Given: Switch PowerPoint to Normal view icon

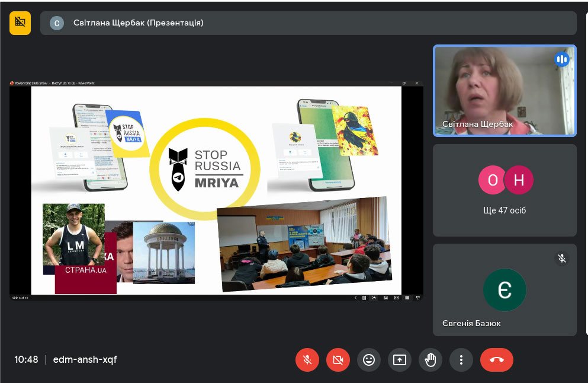Looking at the screenshot, I should (385, 298).
